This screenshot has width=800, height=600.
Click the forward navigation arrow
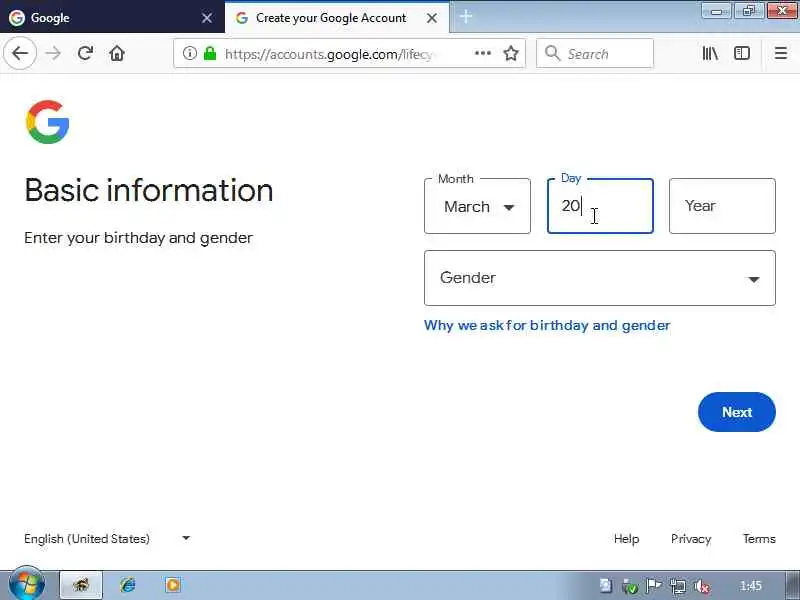click(53, 53)
